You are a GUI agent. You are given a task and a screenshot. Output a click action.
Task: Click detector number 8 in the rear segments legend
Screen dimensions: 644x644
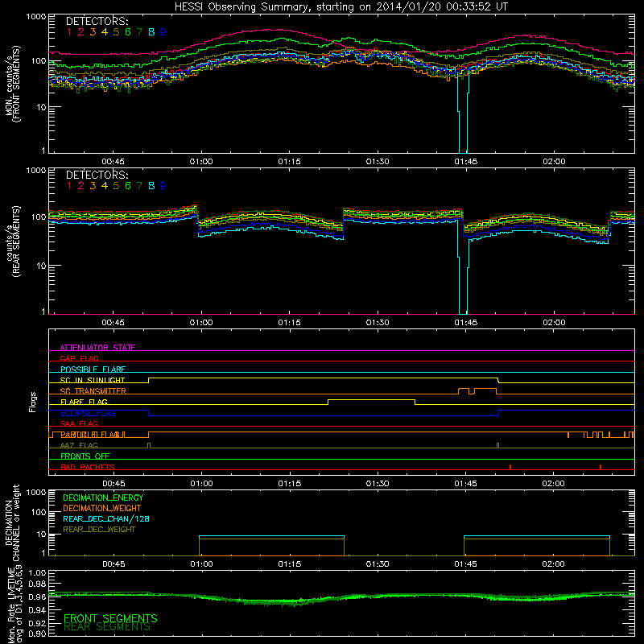tap(151, 186)
